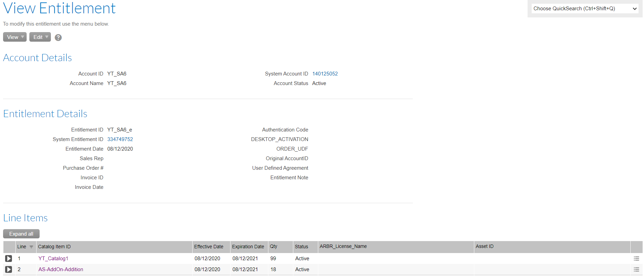
Task: Click the Asset ID column header
Action: point(552,247)
